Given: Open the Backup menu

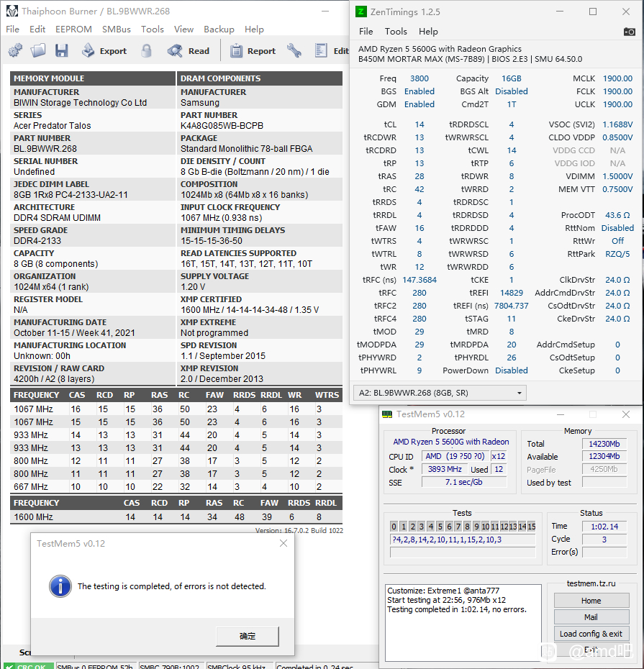Looking at the screenshot, I should [x=219, y=29].
